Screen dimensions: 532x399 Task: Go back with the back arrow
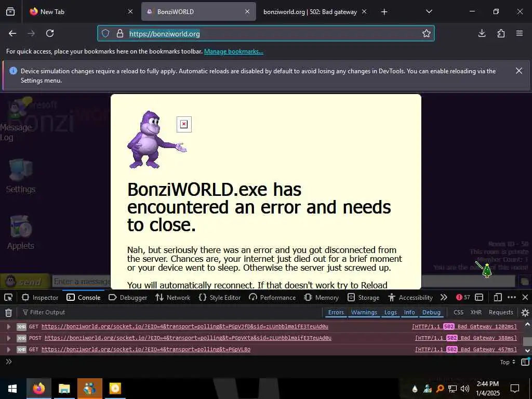12,33
